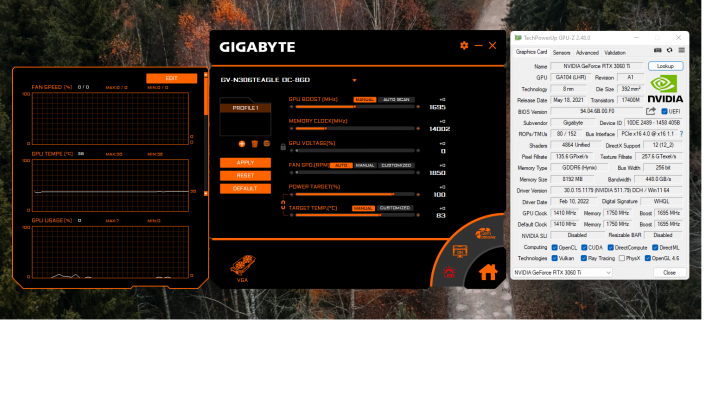Click the Edit button on monitor panel
The image size is (712, 400).
[174, 79]
